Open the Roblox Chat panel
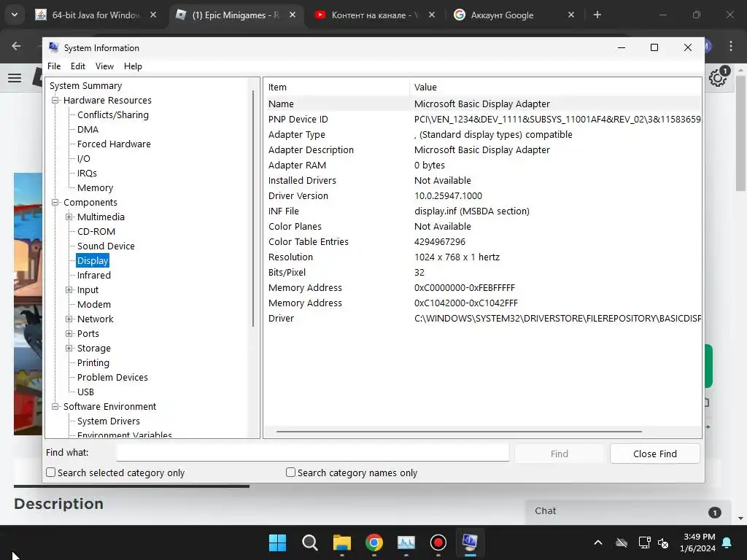 [x=628, y=511]
